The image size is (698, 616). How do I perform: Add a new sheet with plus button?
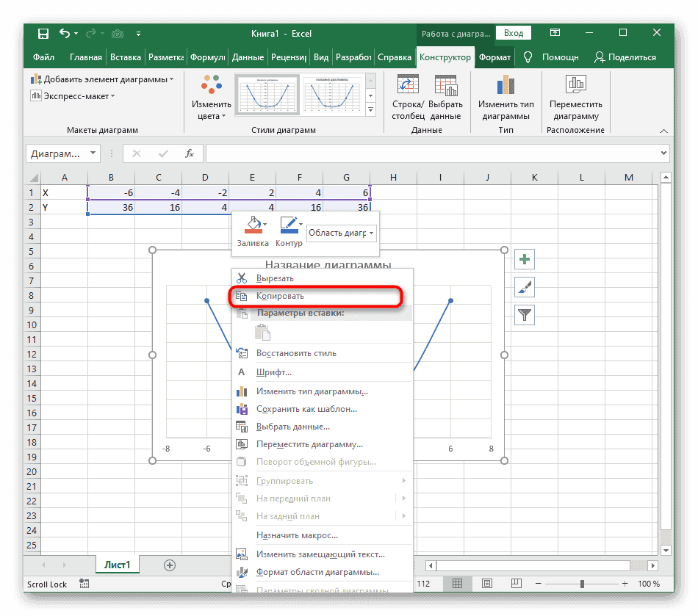[x=170, y=565]
